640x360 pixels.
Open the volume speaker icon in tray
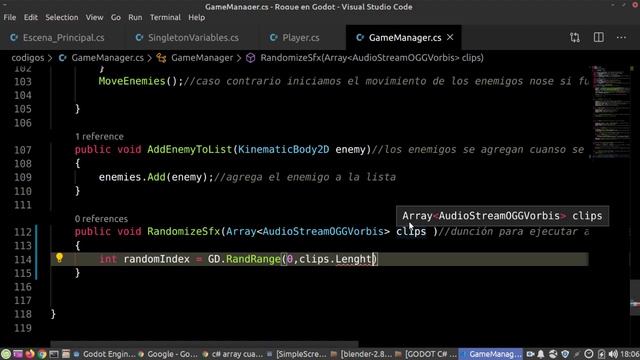[x=613, y=354]
